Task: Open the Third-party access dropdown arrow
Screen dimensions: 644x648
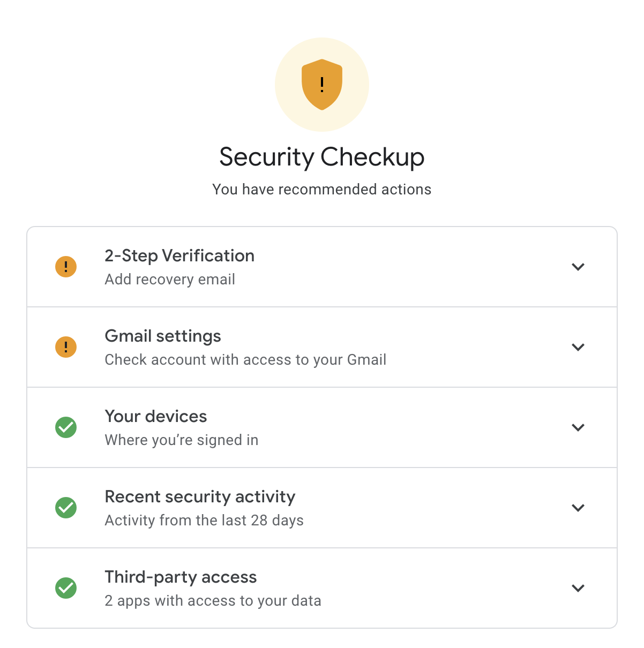Action: (x=578, y=588)
